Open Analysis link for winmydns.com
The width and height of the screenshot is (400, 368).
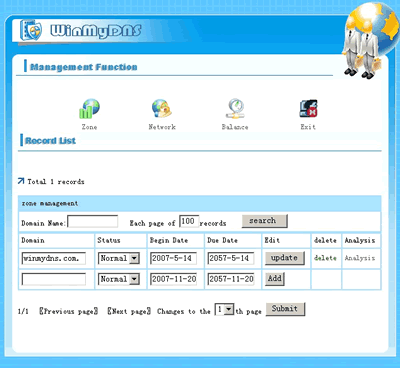point(360,258)
